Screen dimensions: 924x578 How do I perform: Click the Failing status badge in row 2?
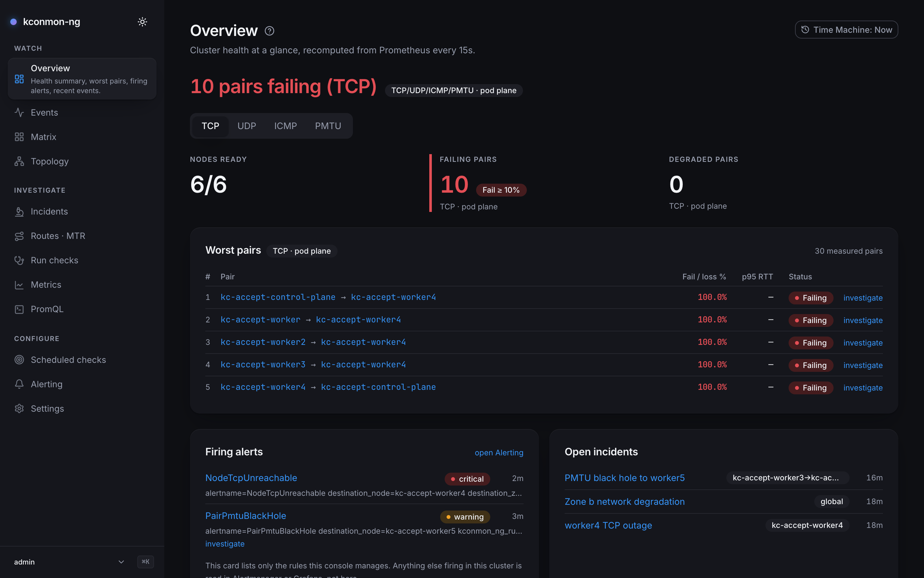click(811, 320)
